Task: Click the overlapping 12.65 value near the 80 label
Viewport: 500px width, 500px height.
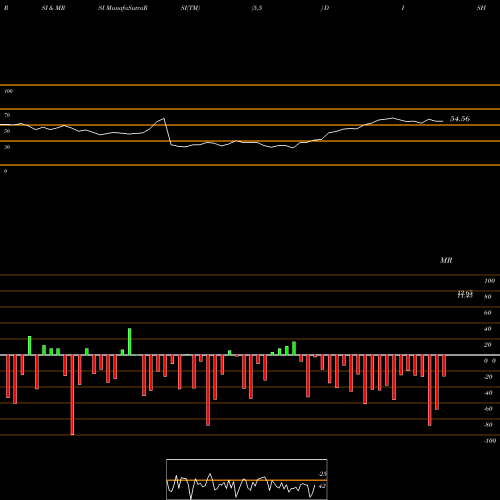Action: pos(465,294)
